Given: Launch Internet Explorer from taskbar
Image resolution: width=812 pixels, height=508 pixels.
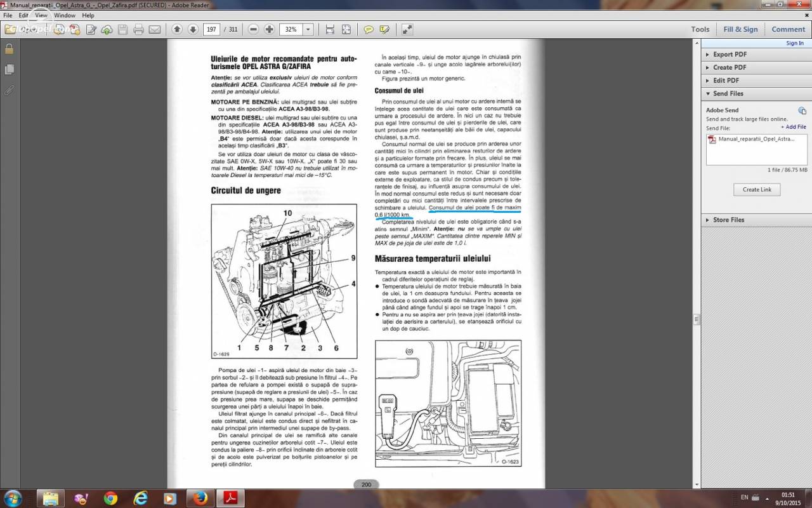Looking at the screenshot, I should 141,498.
